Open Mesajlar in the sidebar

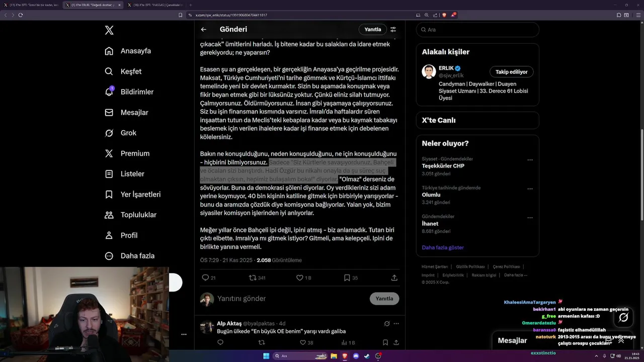[x=126, y=113]
